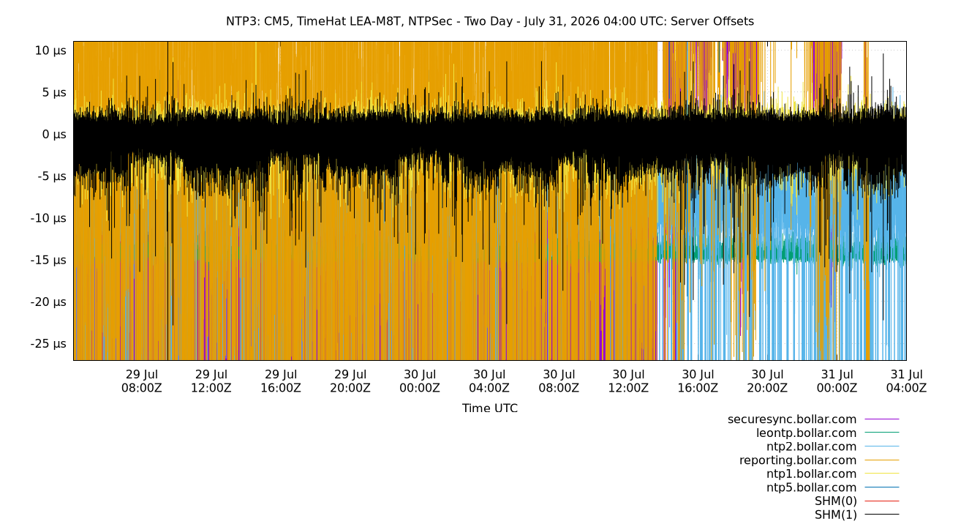Click the 31 Jul 00:00Z tick label
Screen dimensions: 980x527
837,381
